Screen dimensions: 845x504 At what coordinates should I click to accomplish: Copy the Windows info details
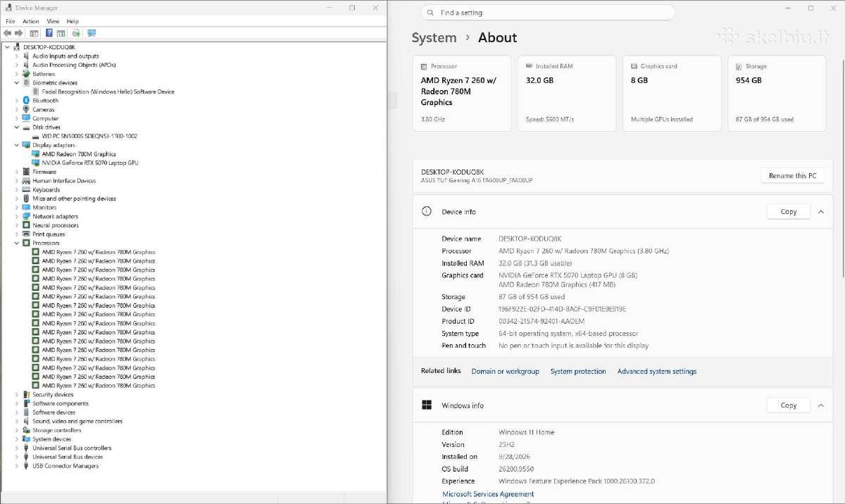click(x=789, y=405)
